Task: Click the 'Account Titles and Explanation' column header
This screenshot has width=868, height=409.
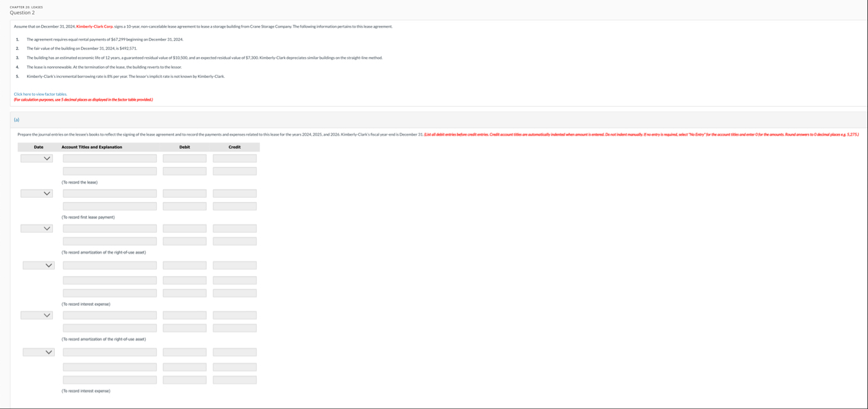Action: [92, 147]
